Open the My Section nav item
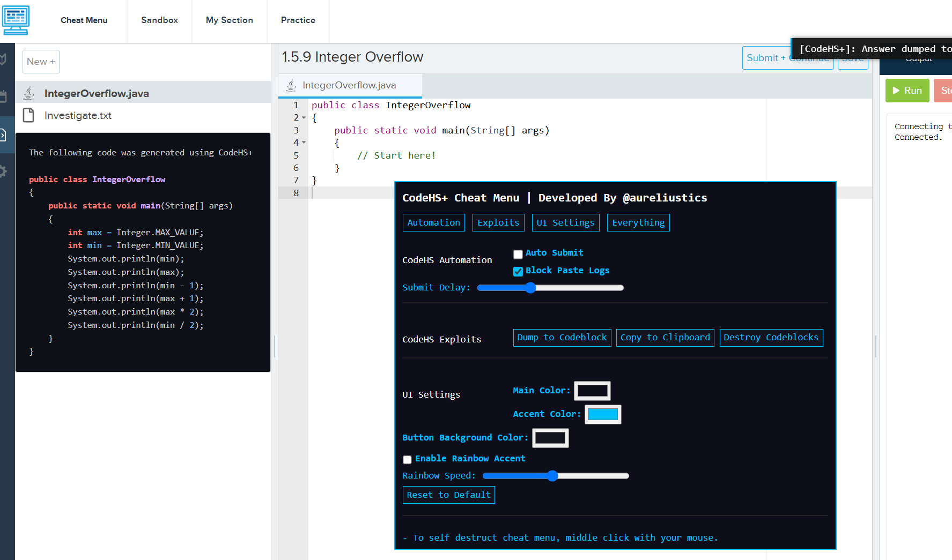 (230, 20)
